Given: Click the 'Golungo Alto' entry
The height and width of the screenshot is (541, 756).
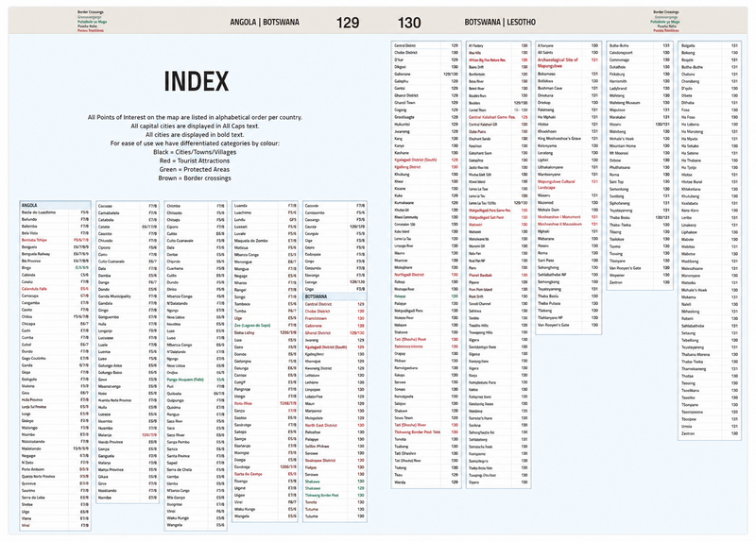Looking at the screenshot, I should click(x=110, y=365).
